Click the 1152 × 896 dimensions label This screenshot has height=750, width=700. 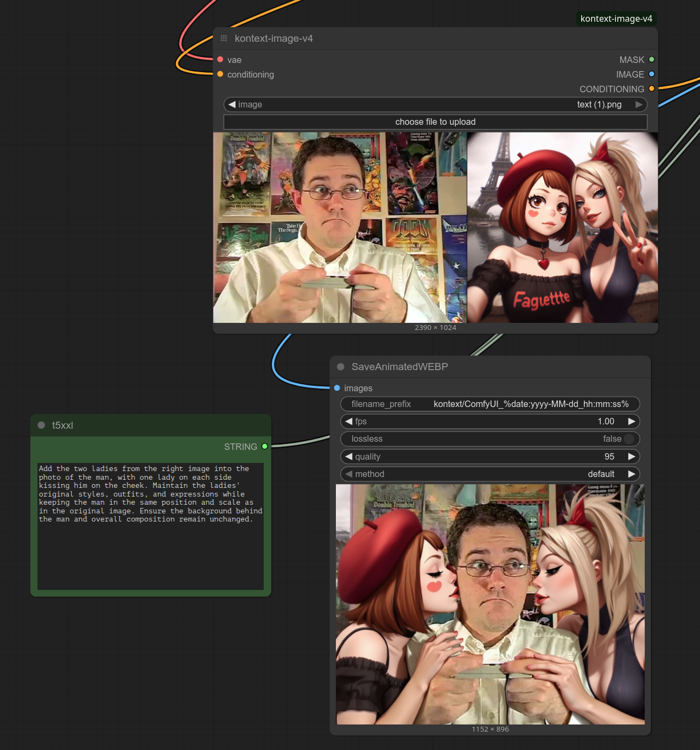pos(490,729)
